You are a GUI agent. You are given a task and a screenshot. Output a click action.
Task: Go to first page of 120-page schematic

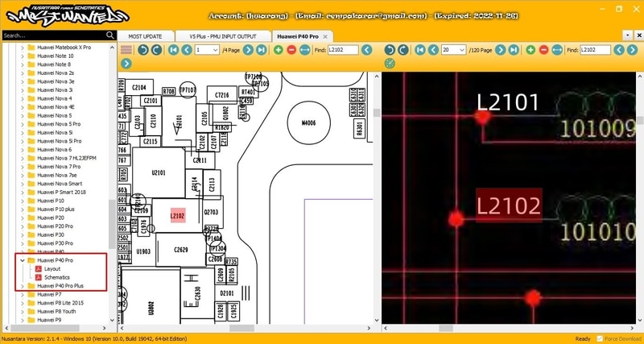[x=419, y=50]
